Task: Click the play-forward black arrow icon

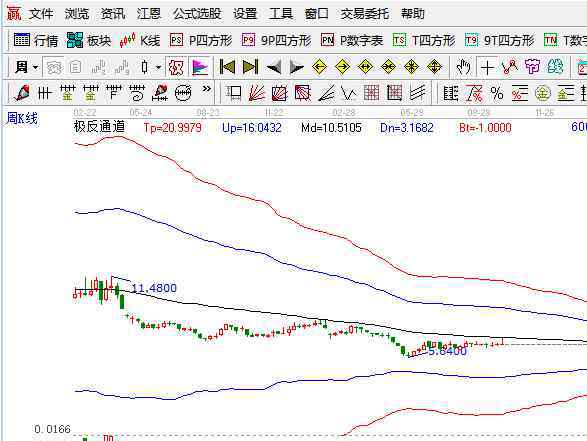Action: (297, 68)
